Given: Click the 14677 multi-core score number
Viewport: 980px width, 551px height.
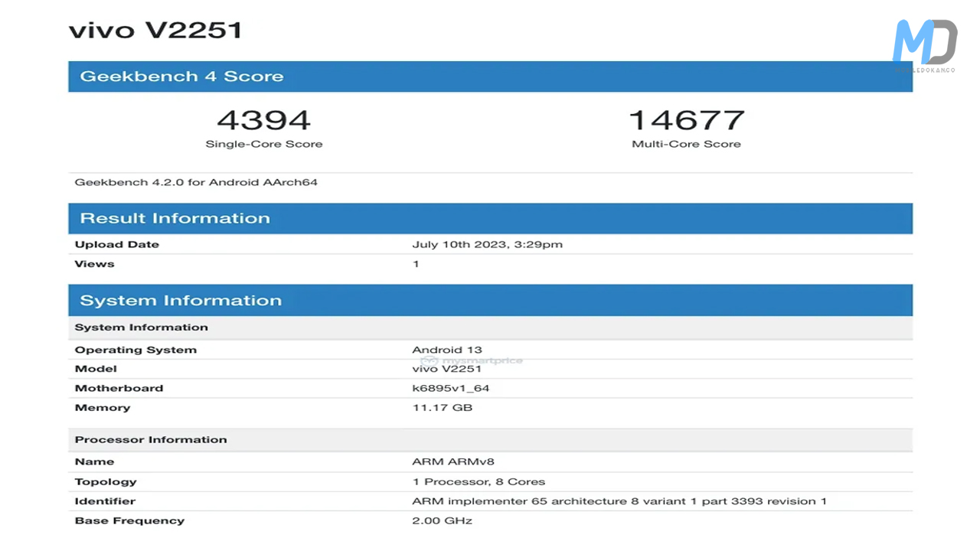Looking at the screenshot, I should click(686, 120).
